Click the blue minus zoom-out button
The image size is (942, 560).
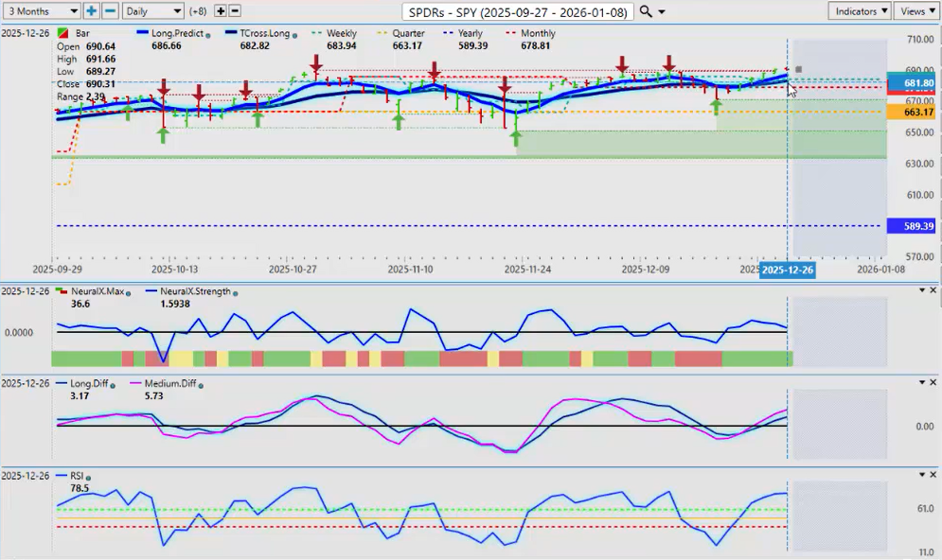[x=110, y=11]
